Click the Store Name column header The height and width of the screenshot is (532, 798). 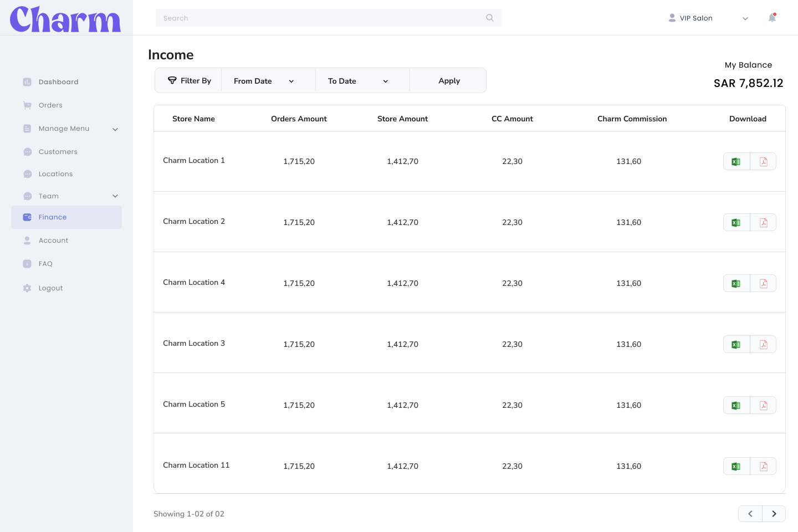pyautogui.click(x=193, y=119)
